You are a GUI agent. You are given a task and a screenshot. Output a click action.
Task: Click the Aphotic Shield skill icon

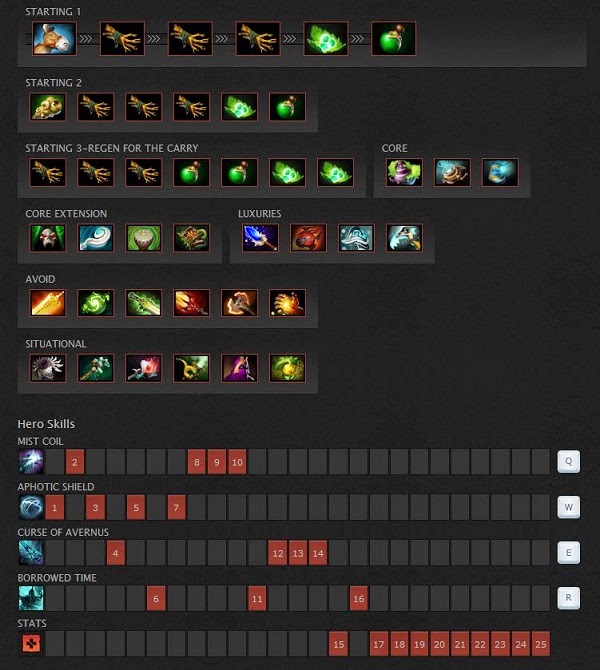[31, 507]
